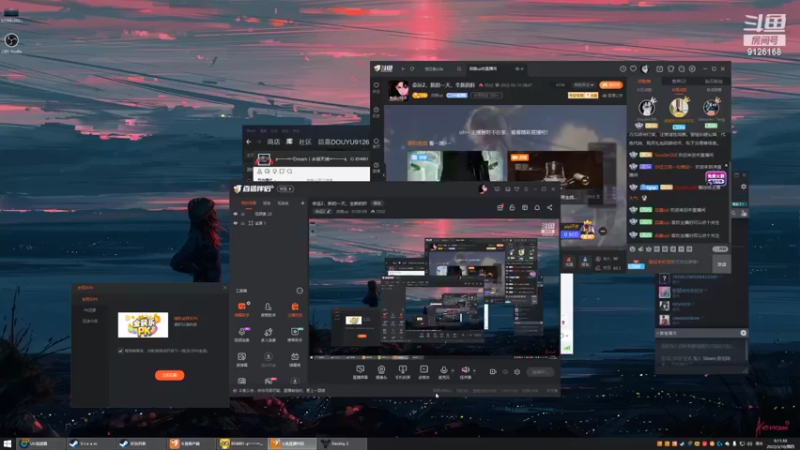Click follow heart in Douyu left sidebar
This screenshot has width=800, height=450.
coord(377,87)
